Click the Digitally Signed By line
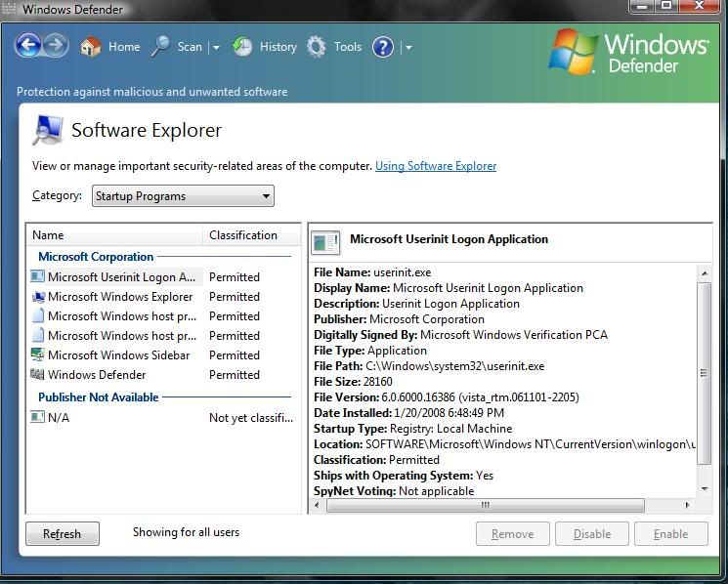 click(460, 334)
